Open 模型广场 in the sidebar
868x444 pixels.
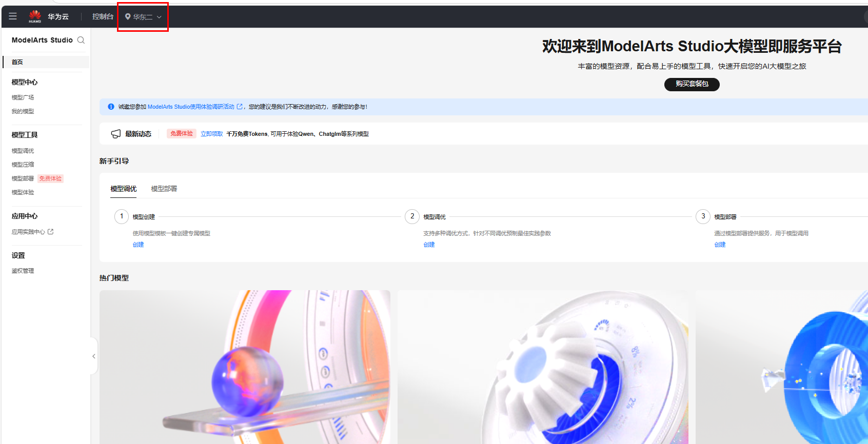pos(23,97)
